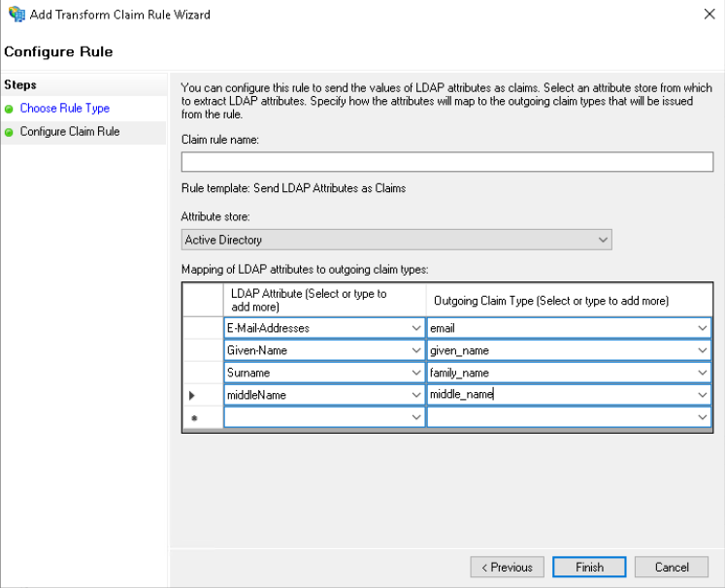Click the Claim rule name text field

[x=446, y=162]
